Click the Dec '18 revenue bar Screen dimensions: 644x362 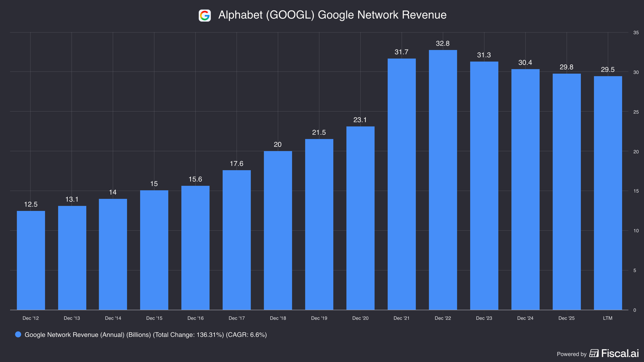pos(278,230)
